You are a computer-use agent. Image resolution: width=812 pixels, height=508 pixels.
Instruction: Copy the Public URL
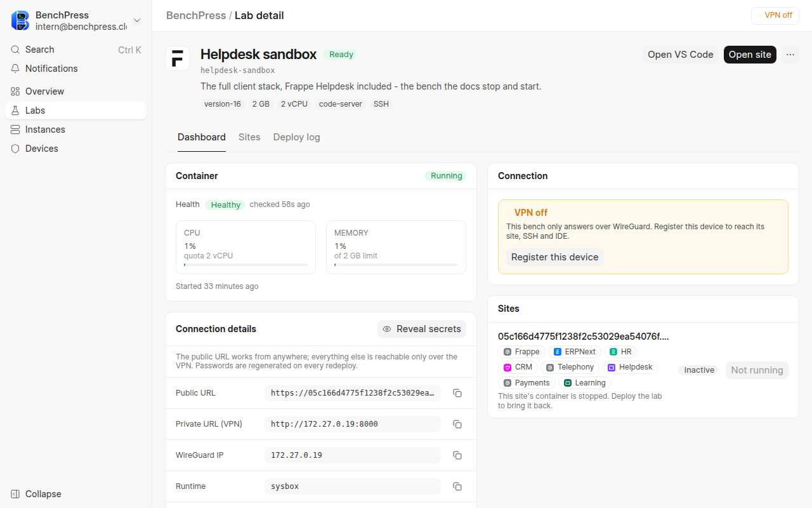[457, 393]
